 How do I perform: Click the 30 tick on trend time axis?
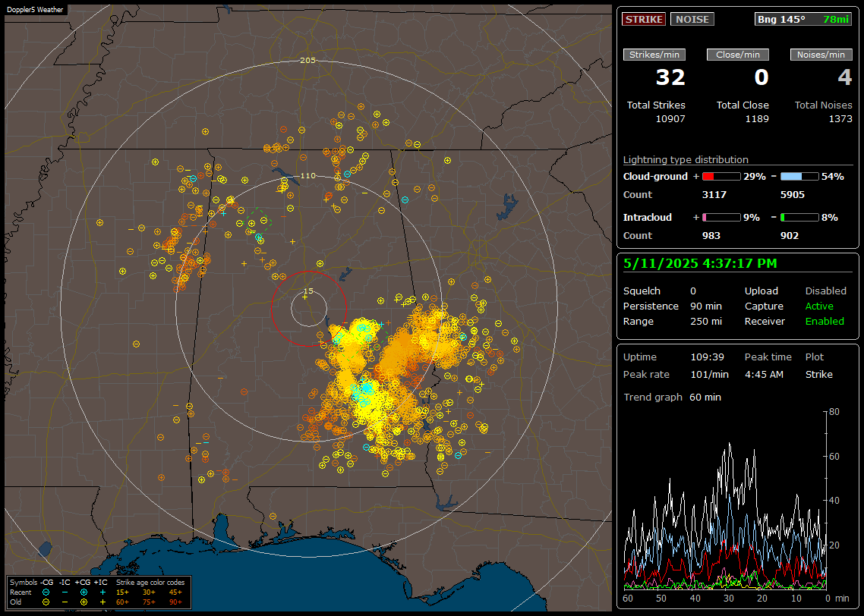coord(728,599)
